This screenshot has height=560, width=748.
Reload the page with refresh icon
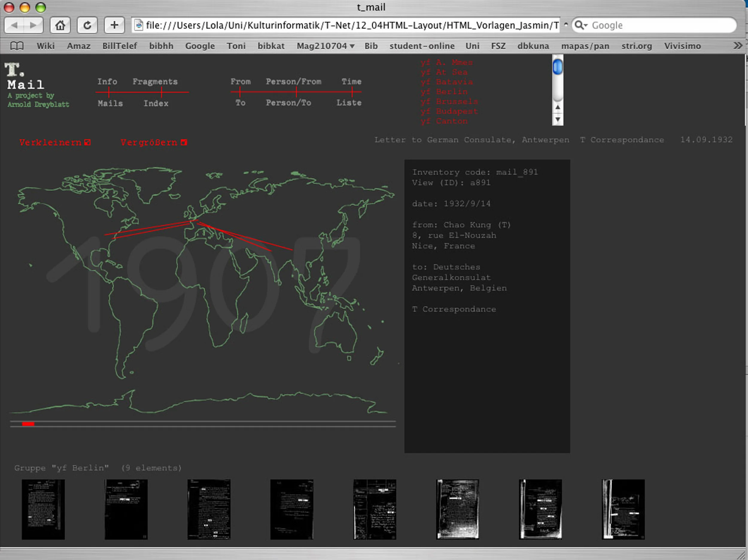(87, 25)
